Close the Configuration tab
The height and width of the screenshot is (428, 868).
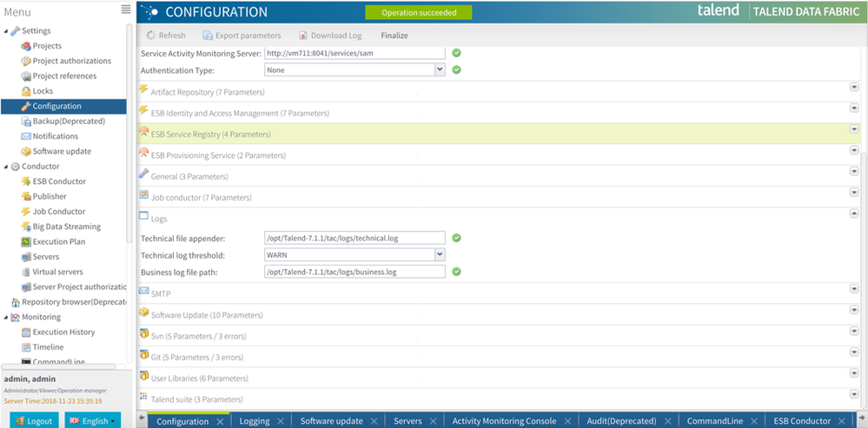coord(220,421)
